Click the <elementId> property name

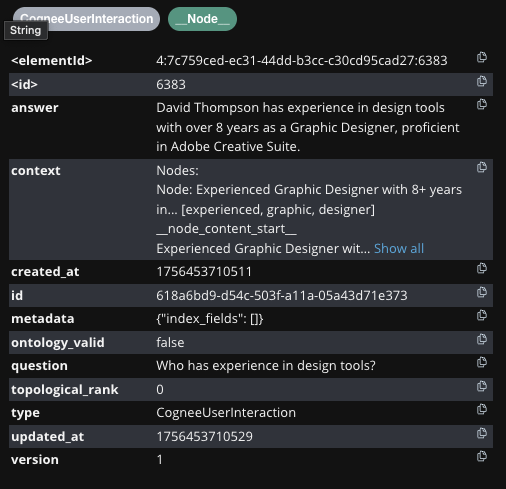tap(52, 61)
